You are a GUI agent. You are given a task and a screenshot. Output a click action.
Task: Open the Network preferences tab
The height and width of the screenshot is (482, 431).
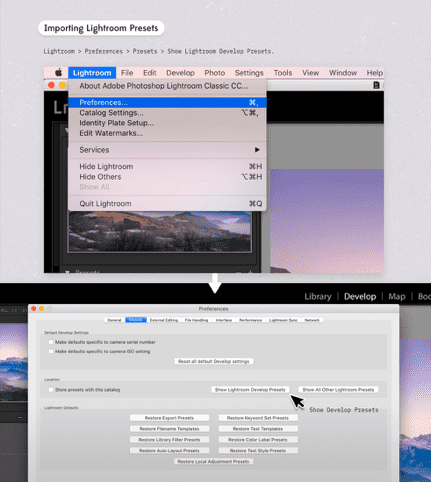(312, 320)
